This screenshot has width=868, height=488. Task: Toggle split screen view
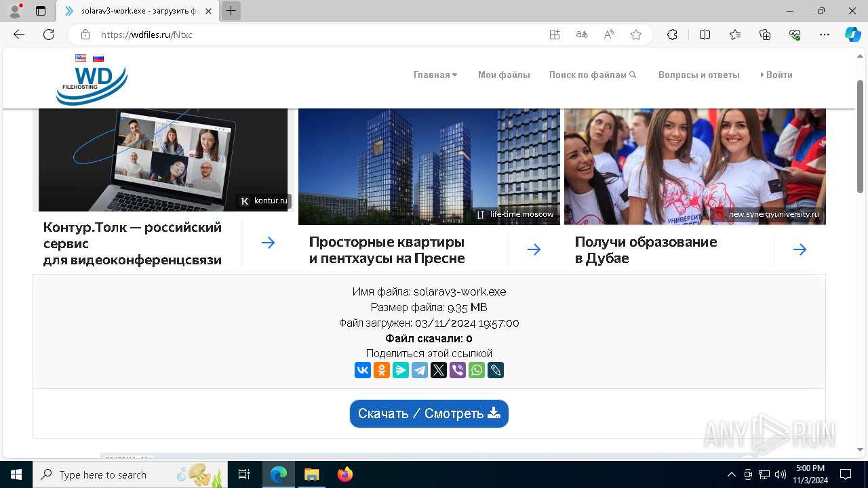click(705, 35)
